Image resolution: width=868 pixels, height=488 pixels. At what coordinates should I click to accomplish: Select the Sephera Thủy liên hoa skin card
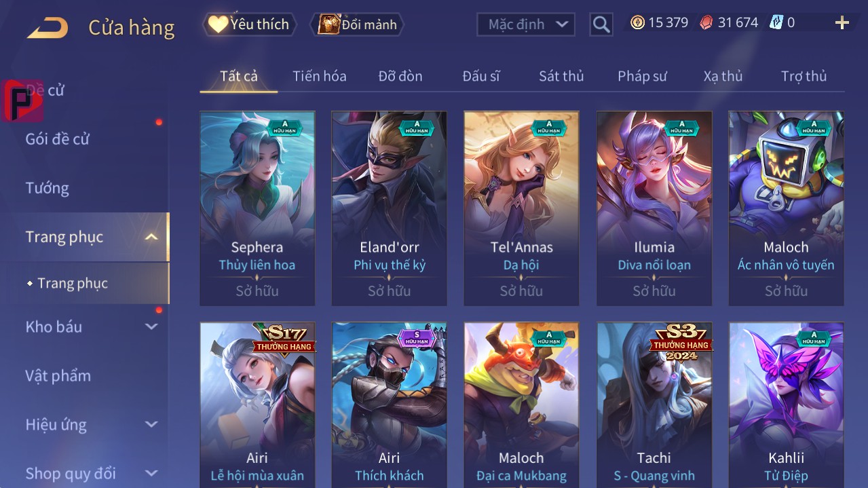257,208
